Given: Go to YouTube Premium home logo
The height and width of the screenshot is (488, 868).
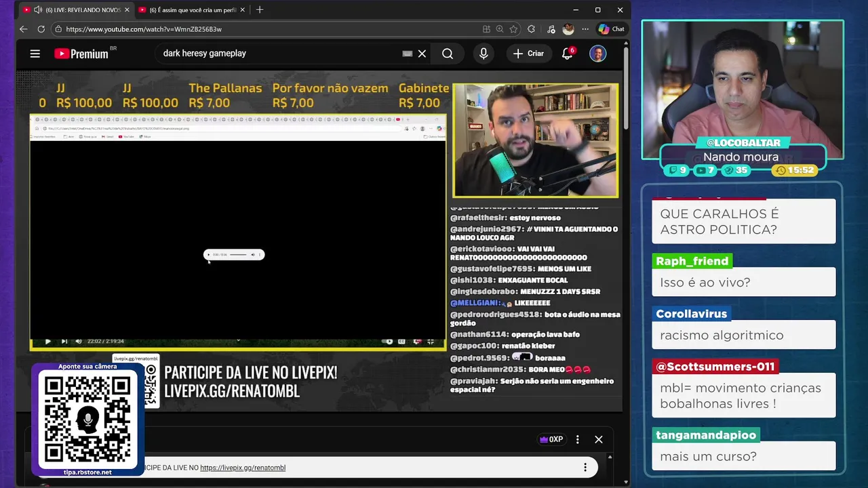Looking at the screenshot, I should (x=81, y=54).
